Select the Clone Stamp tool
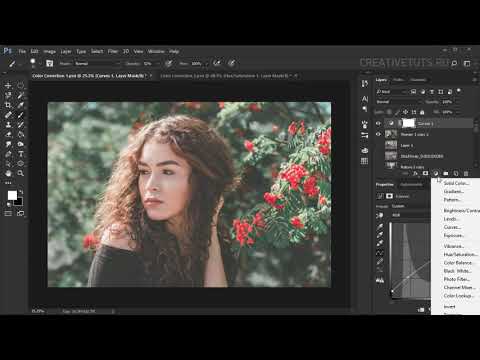The height and width of the screenshot is (360, 480). click(8, 125)
